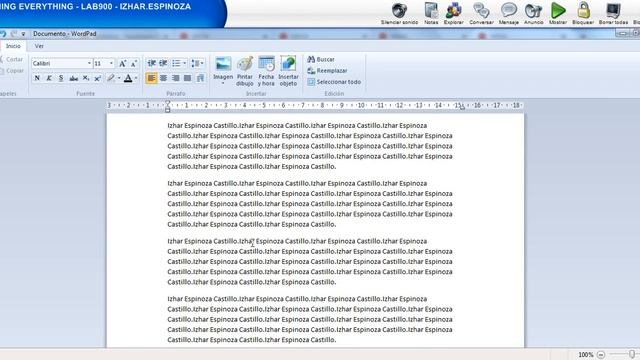Toggle bold (N) formatting

pos(37,78)
